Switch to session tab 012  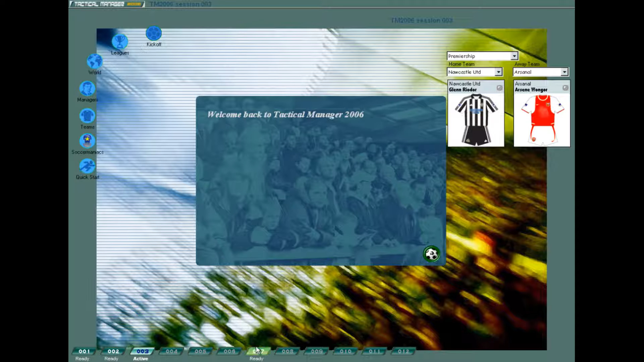point(404,351)
